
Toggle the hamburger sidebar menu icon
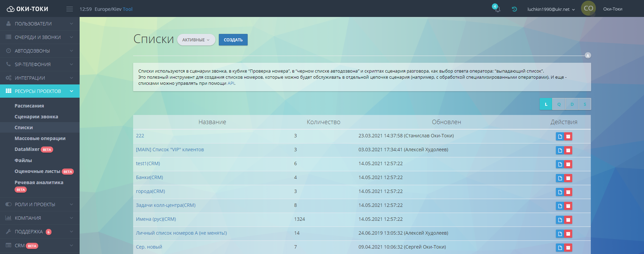pos(69,9)
